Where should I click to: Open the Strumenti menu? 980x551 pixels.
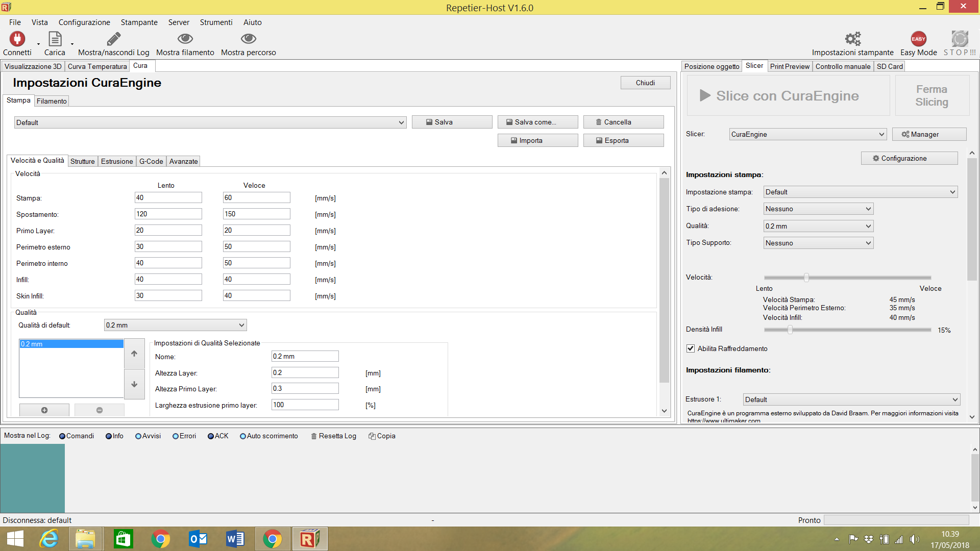(216, 22)
